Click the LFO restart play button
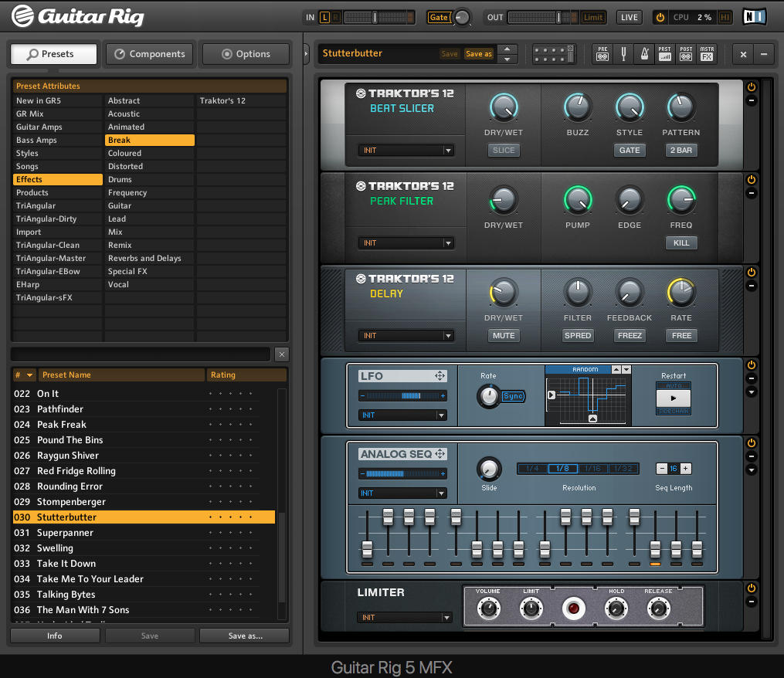Viewport: 784px width, 678px height. point(674,398)
